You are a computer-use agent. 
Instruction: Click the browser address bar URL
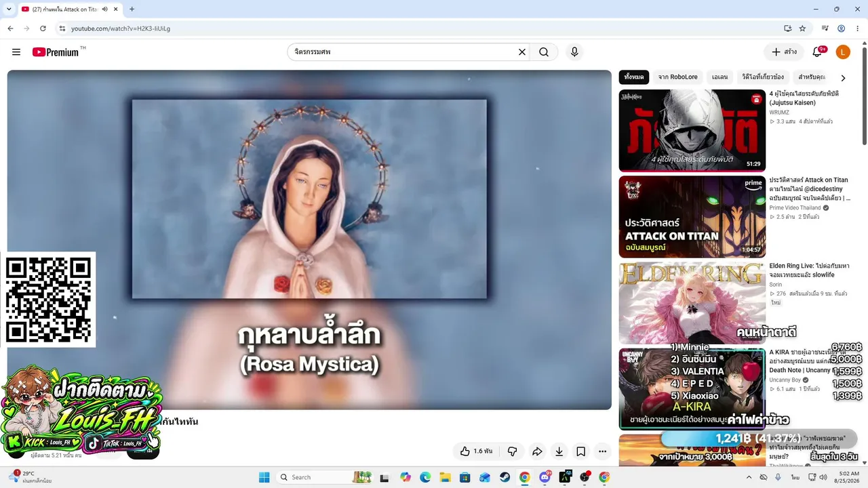tap(121, 28)
